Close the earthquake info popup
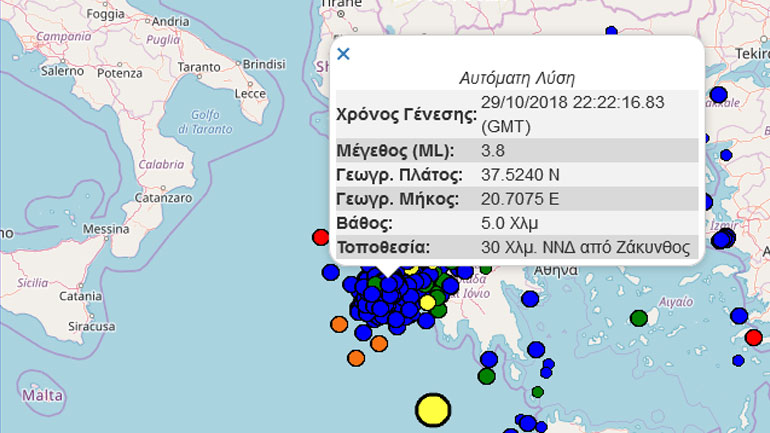 343,54
